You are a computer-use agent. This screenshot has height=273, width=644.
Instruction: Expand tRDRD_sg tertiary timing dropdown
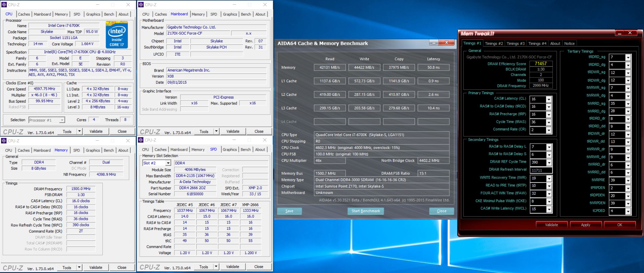tap(628, 57)
